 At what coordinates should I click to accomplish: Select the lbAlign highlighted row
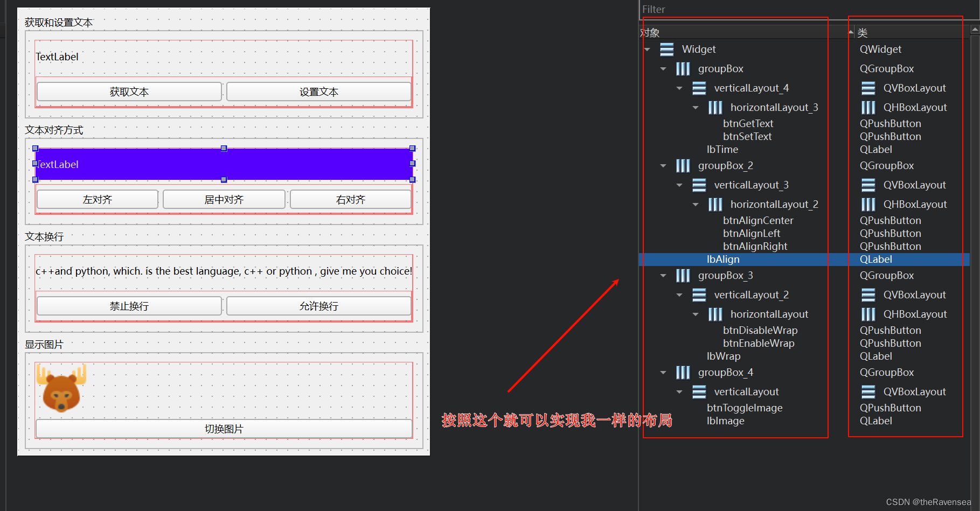pos(804,260)
